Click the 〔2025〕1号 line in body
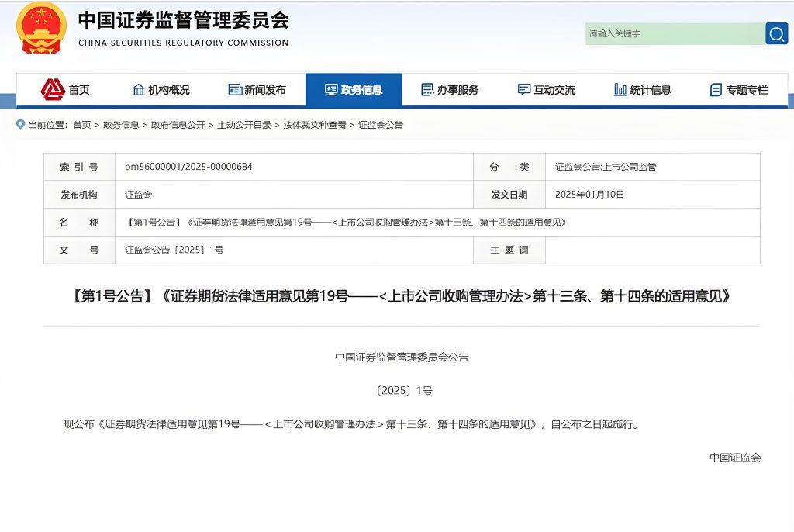Image resolution: width=794 pixels, height=532 pixels. [403, 391]
